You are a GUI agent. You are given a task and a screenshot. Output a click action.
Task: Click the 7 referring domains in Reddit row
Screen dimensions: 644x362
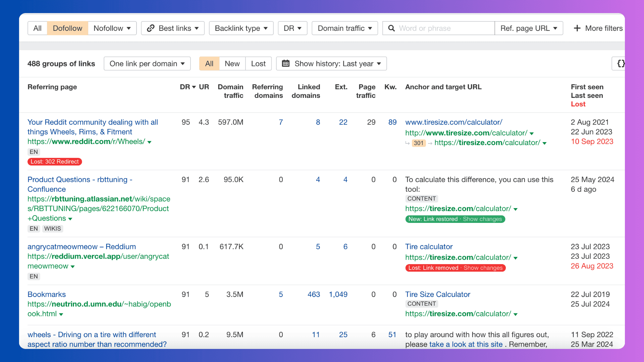(x=281, y=122)
